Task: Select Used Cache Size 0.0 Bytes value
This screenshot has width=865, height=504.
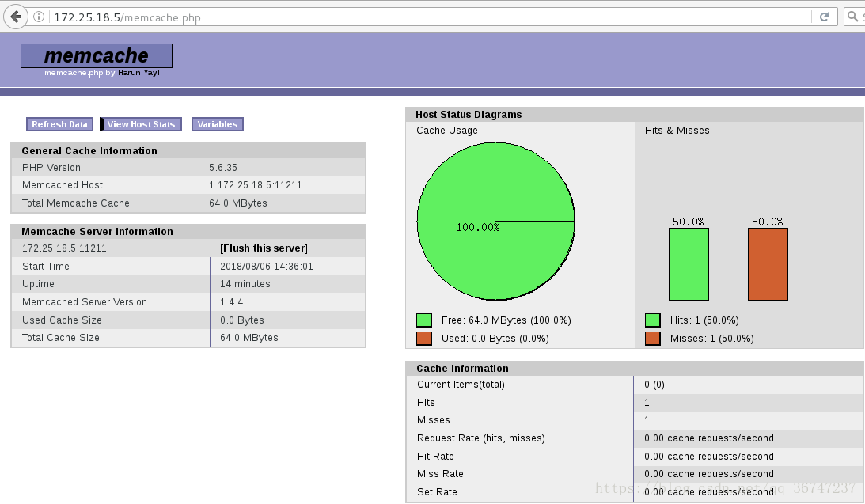Action: pos(241,320)
